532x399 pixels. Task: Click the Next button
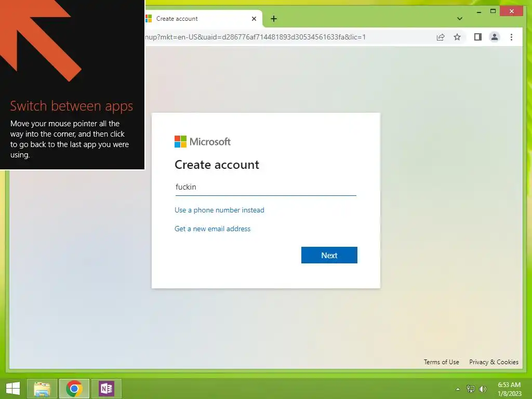point(329,255)
